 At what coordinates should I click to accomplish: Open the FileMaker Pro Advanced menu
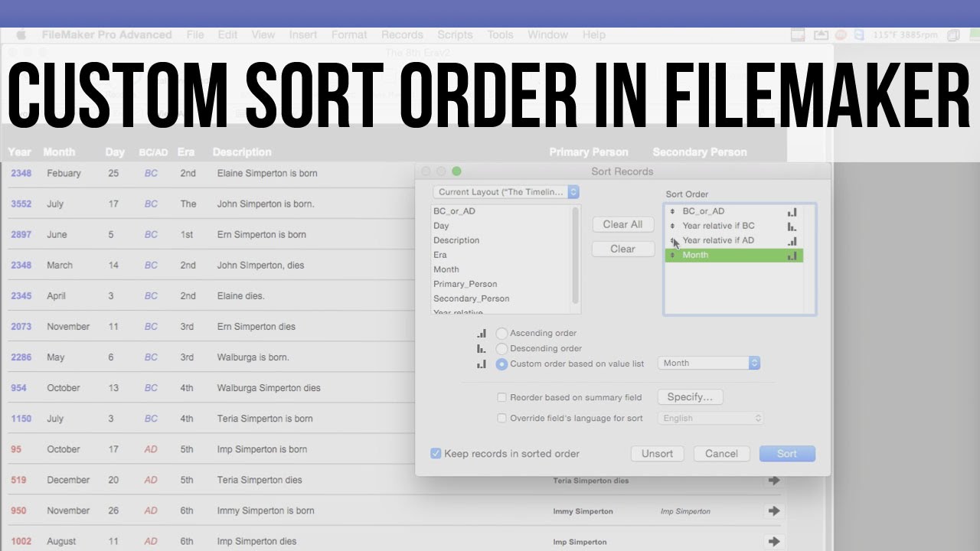click(x=106, y=34)
